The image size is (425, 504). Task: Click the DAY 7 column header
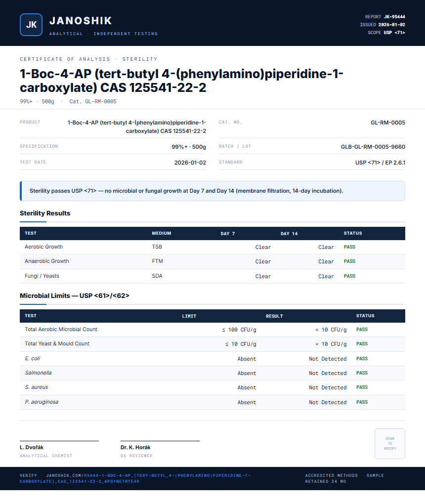point(228,234)
